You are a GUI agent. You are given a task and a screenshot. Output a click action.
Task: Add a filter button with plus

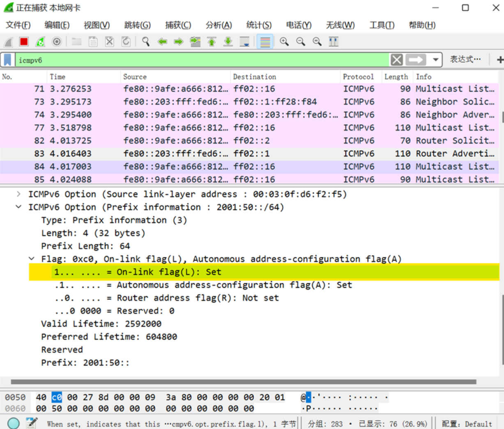point(499,60)
